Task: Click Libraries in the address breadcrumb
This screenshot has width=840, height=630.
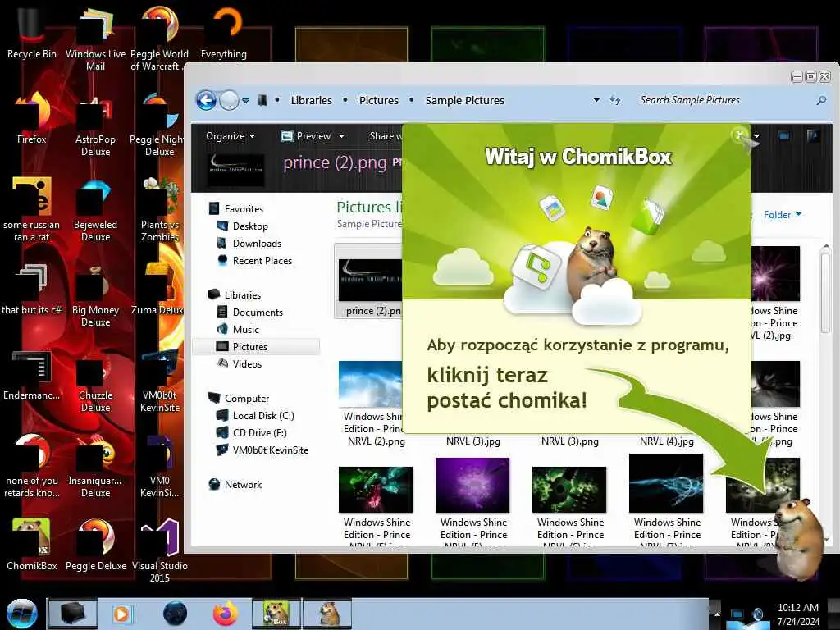Action: pyautogui.click(x=311, y=100)
